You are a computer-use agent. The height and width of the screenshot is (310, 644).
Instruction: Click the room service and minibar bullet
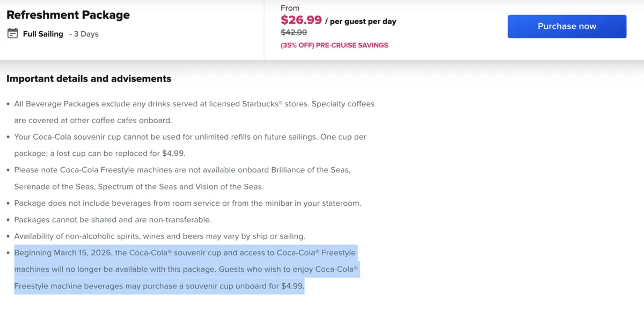click(x=187, y=203)
